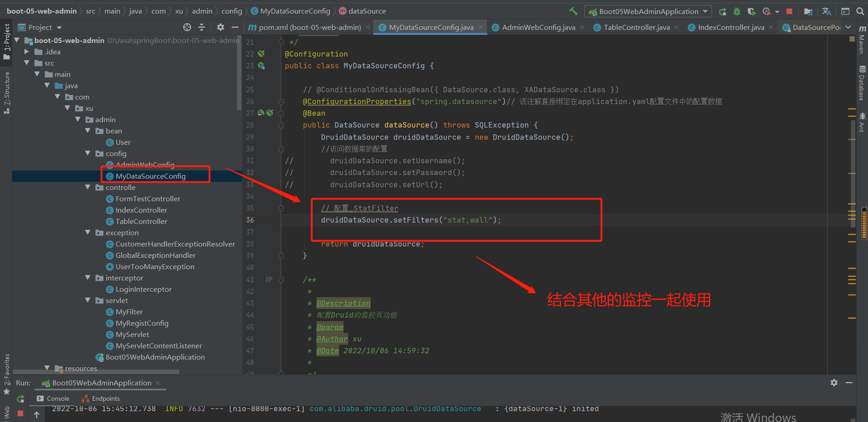
Task: Click the Translate icon in toolbar
Action: [x=827, y=11]
